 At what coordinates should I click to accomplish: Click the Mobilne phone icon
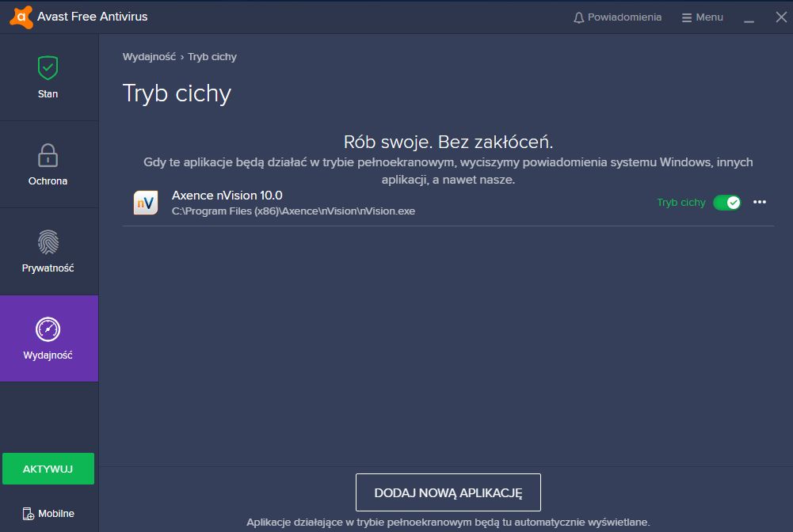[x=28, y=513]
